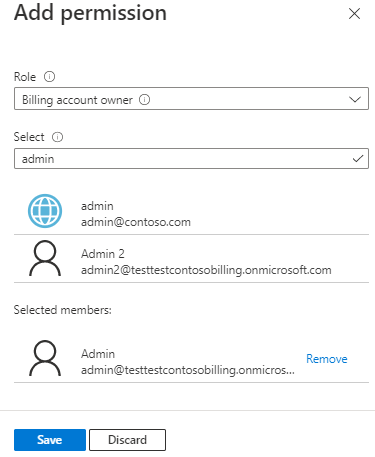Expand the Billing account owner combo box
The height and width of the screenshot is (457, 375).
[x=191, y=99]
